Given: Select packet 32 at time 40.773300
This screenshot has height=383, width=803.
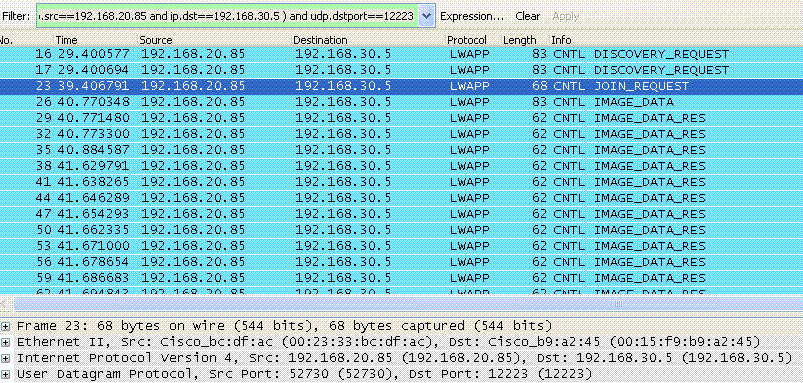Looking at the screenshot, I should (402, 134).
